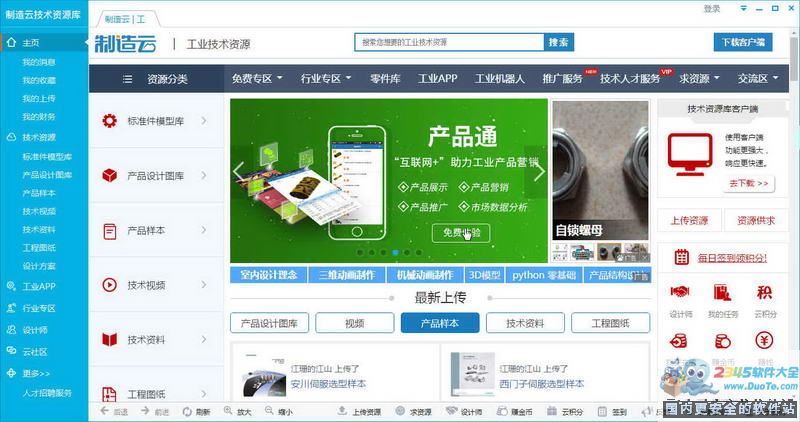Click banner's right arrow for next slide
Viewport: 800px width, 422px height.
pyautogui.click(x=539, y=171)
